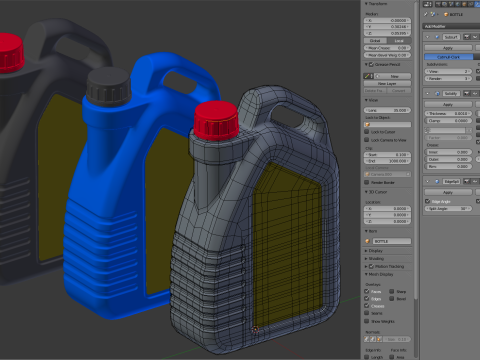Collapse the Subsurf modifier with its triangle

click(428, 37)
